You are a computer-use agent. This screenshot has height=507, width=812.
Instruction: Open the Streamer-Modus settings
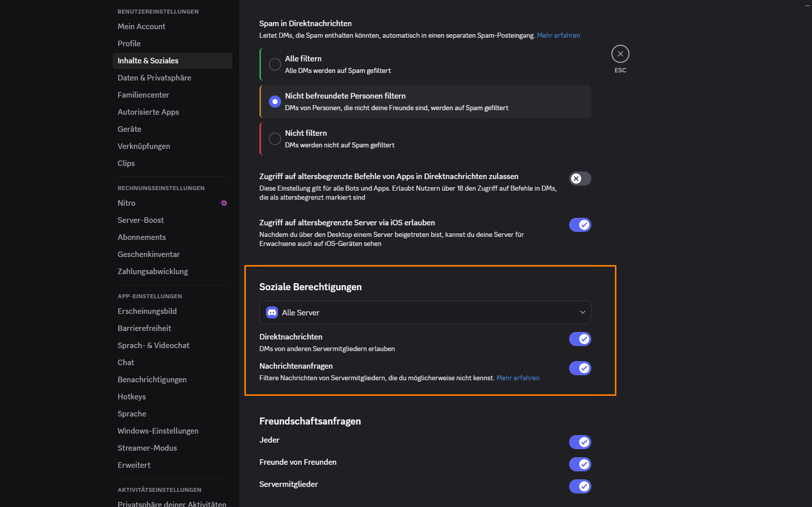tap(147, 448)
